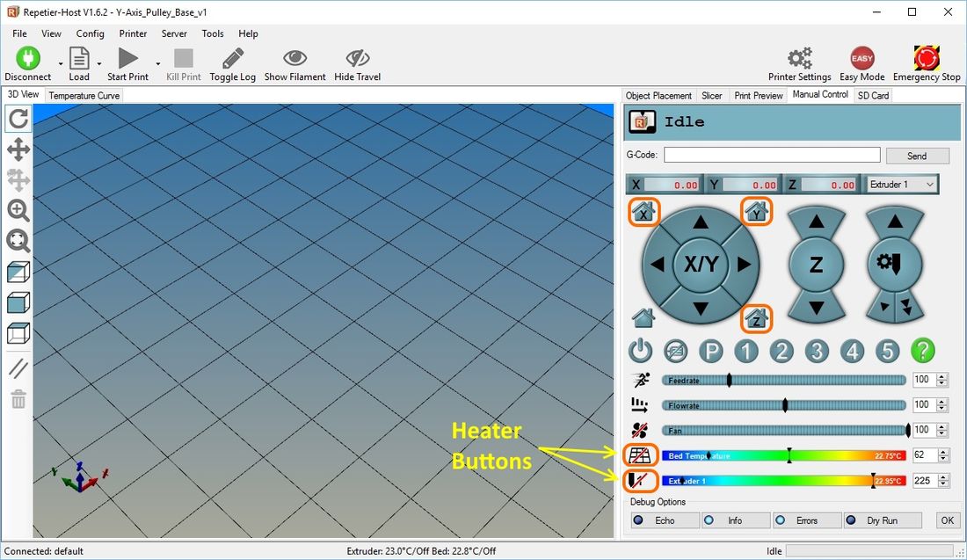Expand the Start Print dropdown arrow
Screen dimensions: 967x560
click(x=158, y=63)
